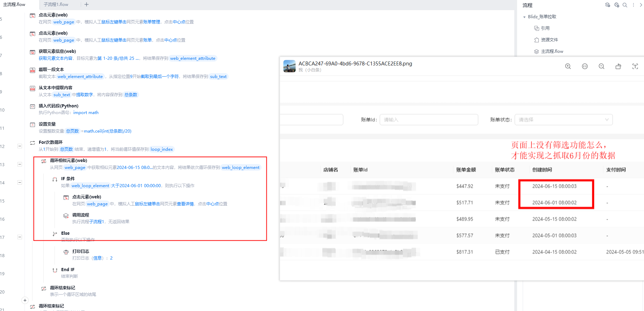
Task: Click the zoom in magnifier icon
Action: click(568, 66)
